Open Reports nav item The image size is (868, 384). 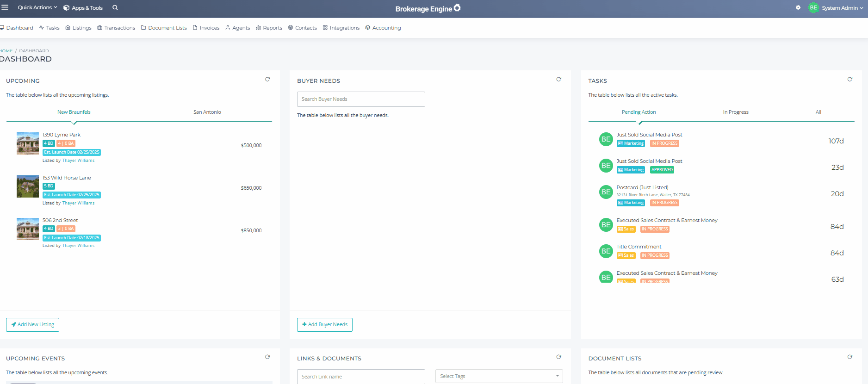[x=269, y=28]
